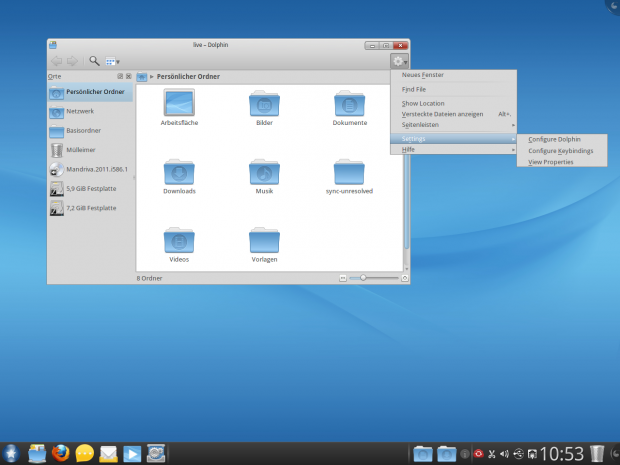
Task: Select Persönlicher Ordner in places sidebar
Action: point(91,92)
